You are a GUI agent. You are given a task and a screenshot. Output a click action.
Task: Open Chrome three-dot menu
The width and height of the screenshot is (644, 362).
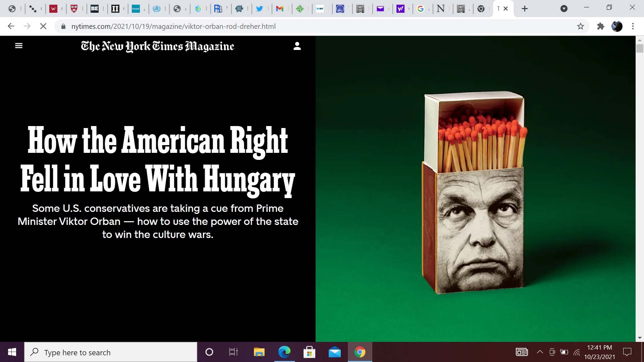pos(633,26)
